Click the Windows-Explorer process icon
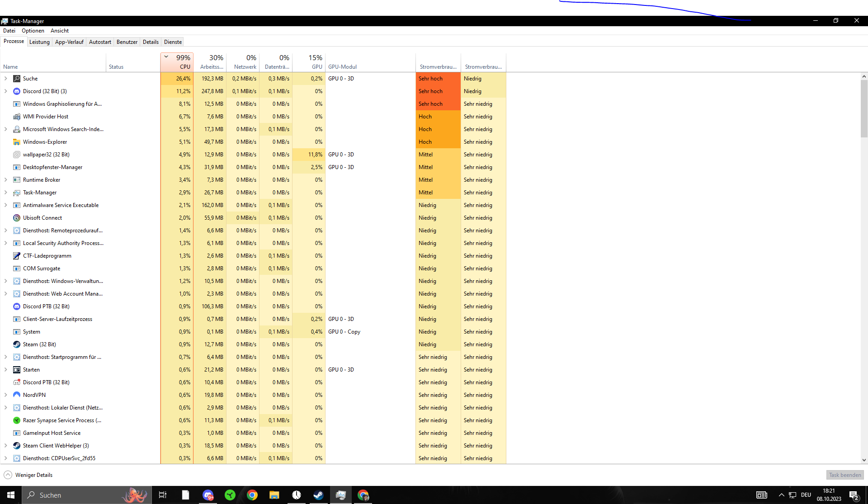The image size is (868, 504). [17, 142]
